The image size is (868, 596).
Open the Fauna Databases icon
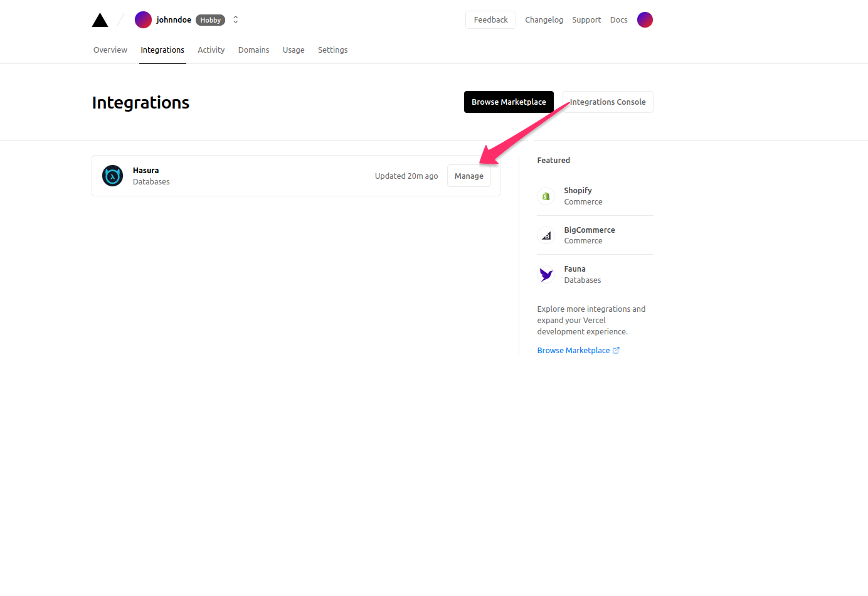[546, 274]
